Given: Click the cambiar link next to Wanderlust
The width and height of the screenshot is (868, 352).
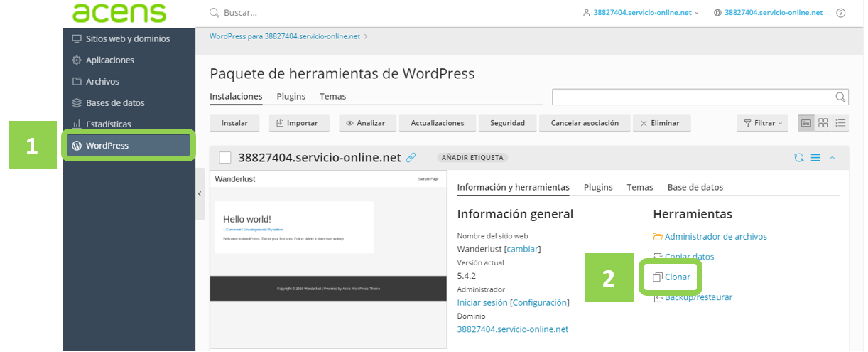Looking at the screenshot, I should (522, 249).
